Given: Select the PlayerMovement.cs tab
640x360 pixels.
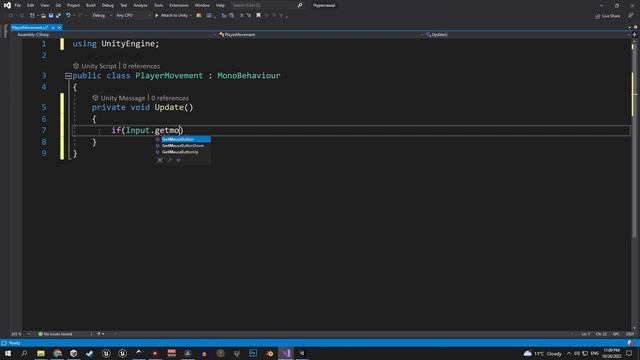Looking at the screenshot, I should [30, 28].
